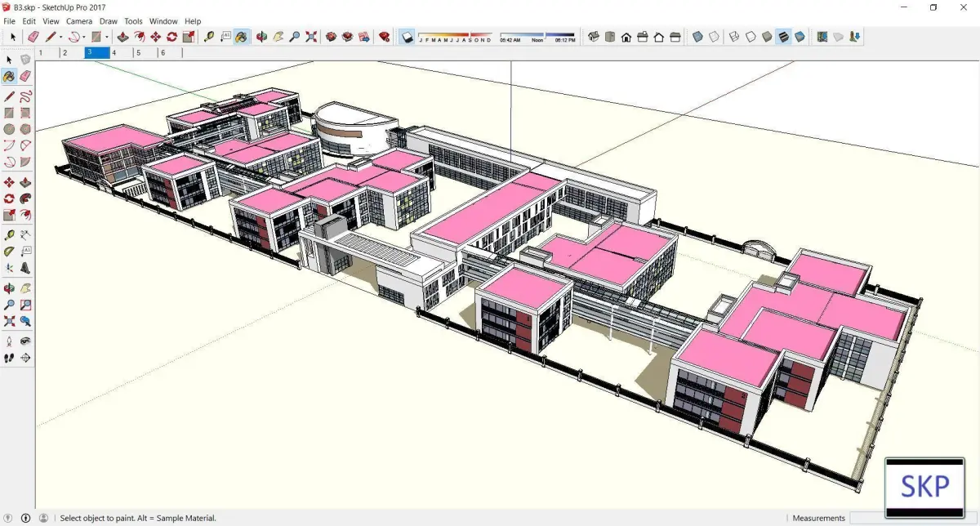Image resolution: width=980 pixels, height=526 pixels.
Task: Switch to Hidden Line face style
Action: coord(750,37)
